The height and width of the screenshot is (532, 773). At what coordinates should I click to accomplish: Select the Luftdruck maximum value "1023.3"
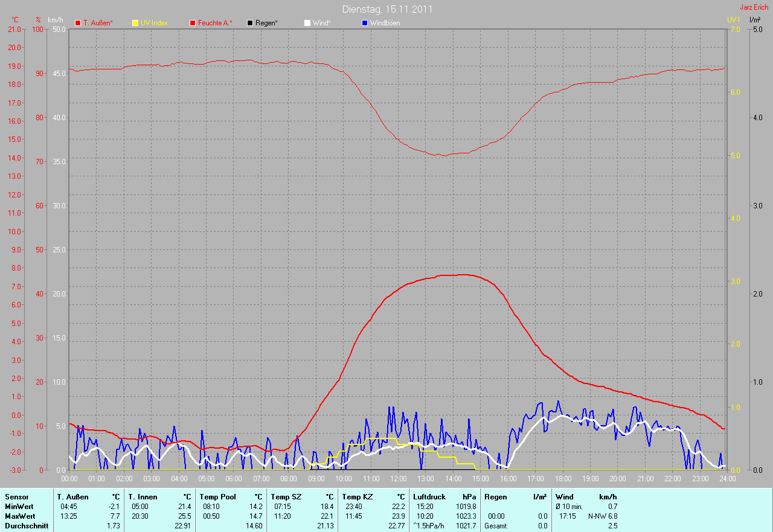point(466,516)
